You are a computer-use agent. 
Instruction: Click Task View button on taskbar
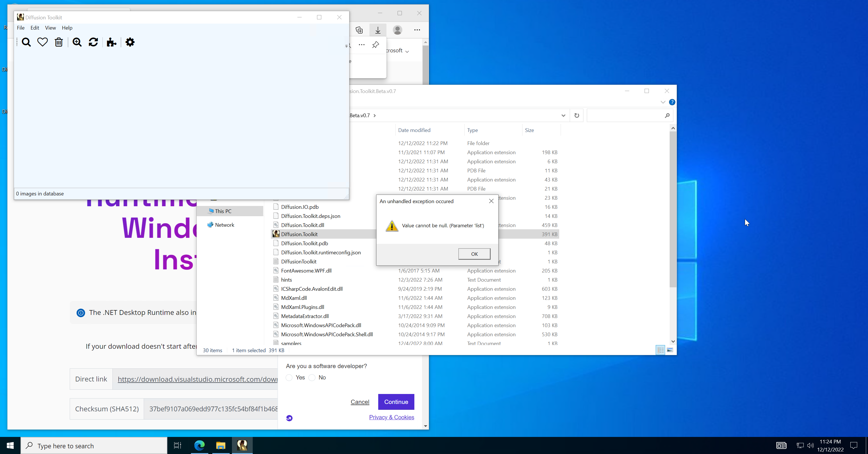pyautogui.click(x=178, y=445)
